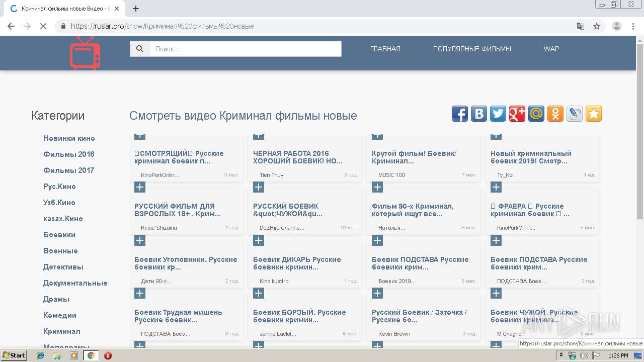Click the taskbar clock showing 1:26 PM
The width and height of the screenshot is (644, 362).
[x=618, y=355]
